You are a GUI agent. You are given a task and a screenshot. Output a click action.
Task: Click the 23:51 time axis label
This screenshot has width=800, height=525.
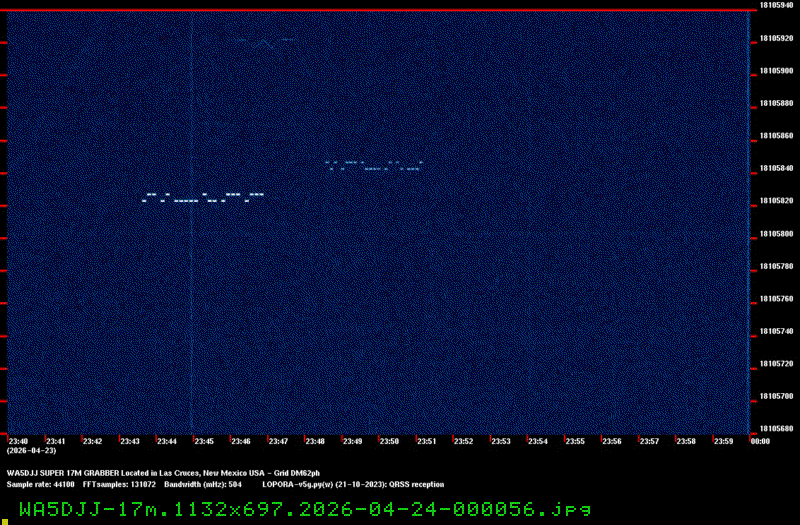pos(427,441)
